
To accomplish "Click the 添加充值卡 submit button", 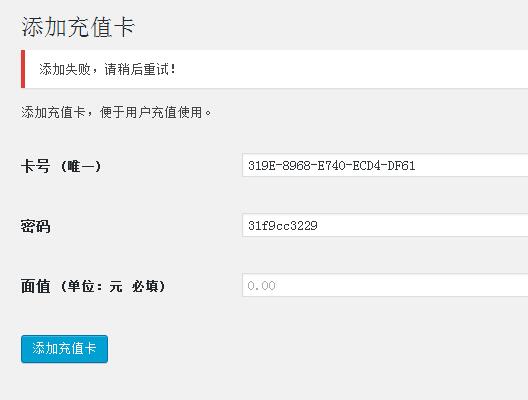I will coord(64,349).
